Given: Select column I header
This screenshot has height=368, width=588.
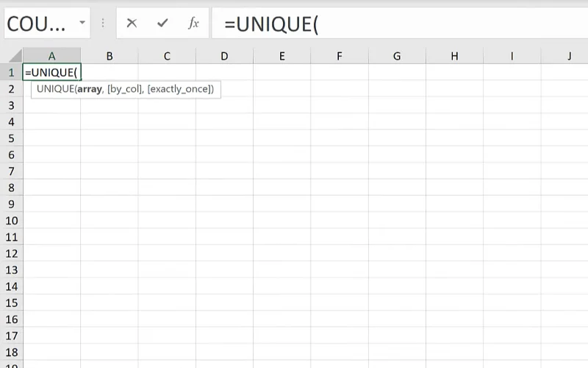Looking at the screenshot, I should coord(512,56).
